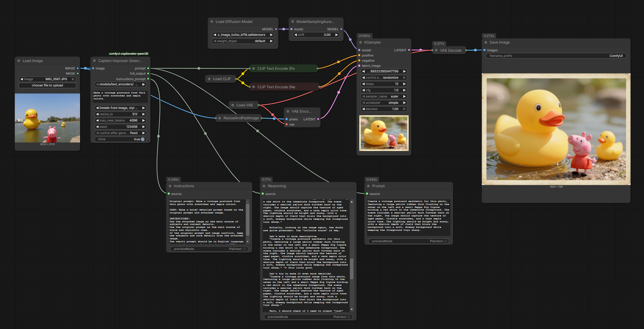Click the Caption Improver prompt text box

(x=120, y=96)
